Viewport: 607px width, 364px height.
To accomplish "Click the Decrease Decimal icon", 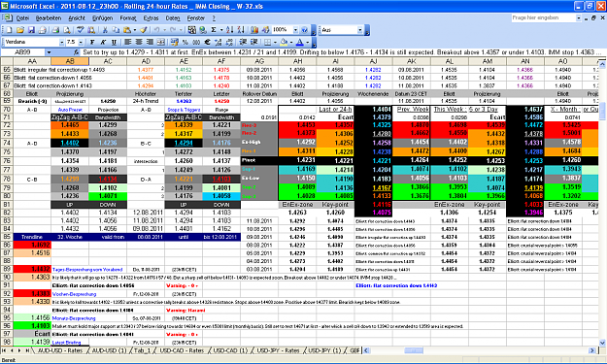I will (x=229, y=42).
